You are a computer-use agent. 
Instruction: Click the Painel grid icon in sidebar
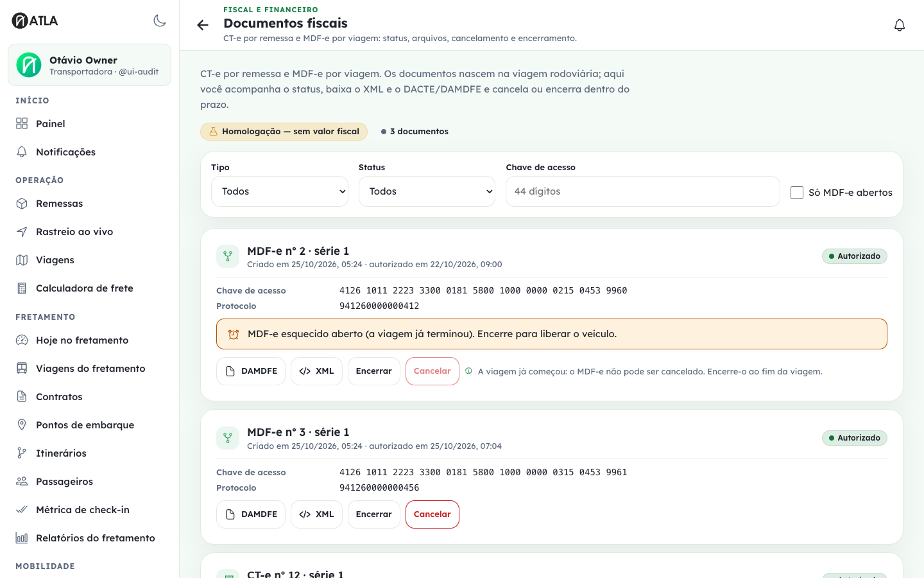(22, 123)
